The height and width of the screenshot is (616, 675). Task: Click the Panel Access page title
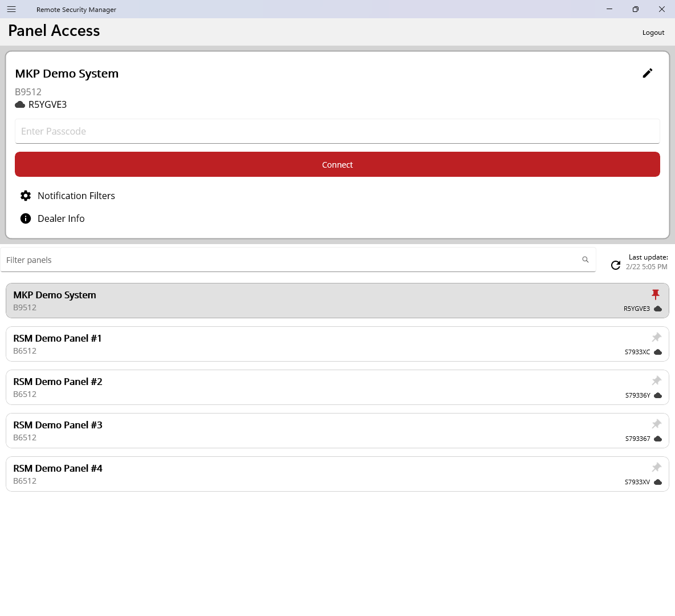pos(54,31)
